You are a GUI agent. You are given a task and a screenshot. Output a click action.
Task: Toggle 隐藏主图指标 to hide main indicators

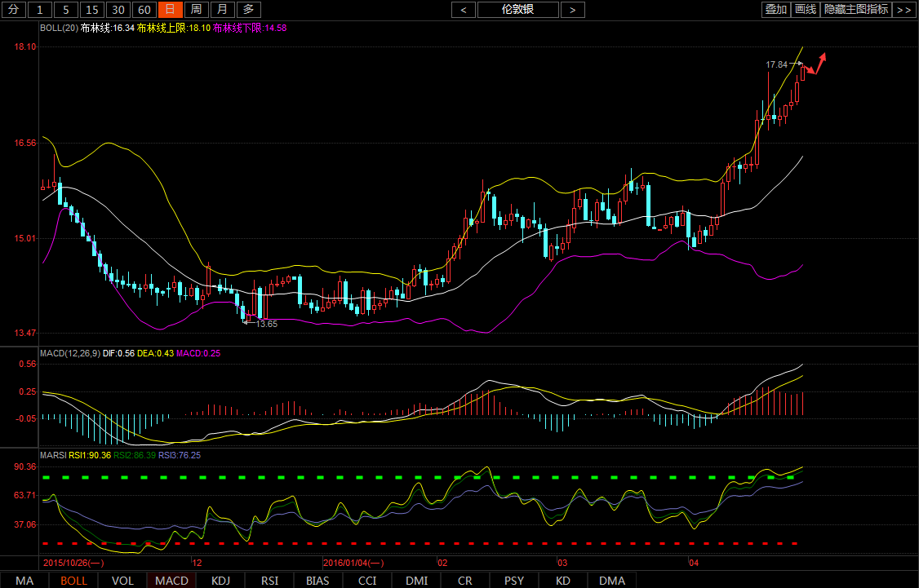pyautogui.click(x=856, y=10)
